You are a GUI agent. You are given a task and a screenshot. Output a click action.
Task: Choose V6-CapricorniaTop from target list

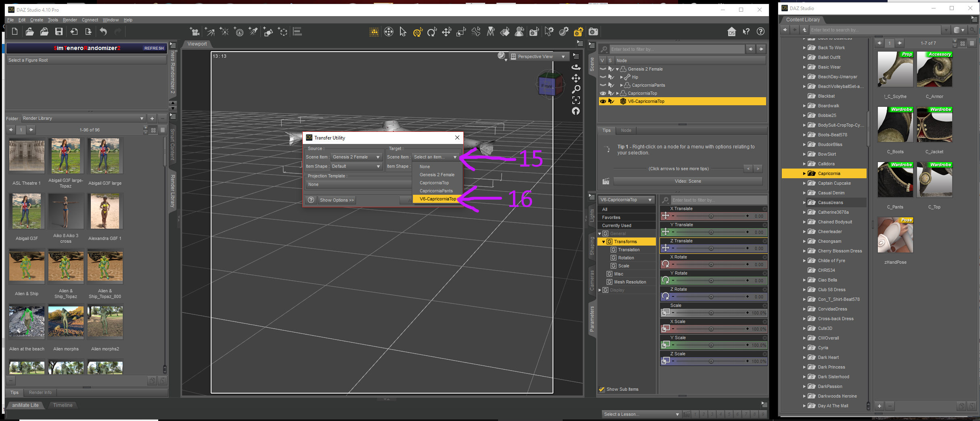438,199
